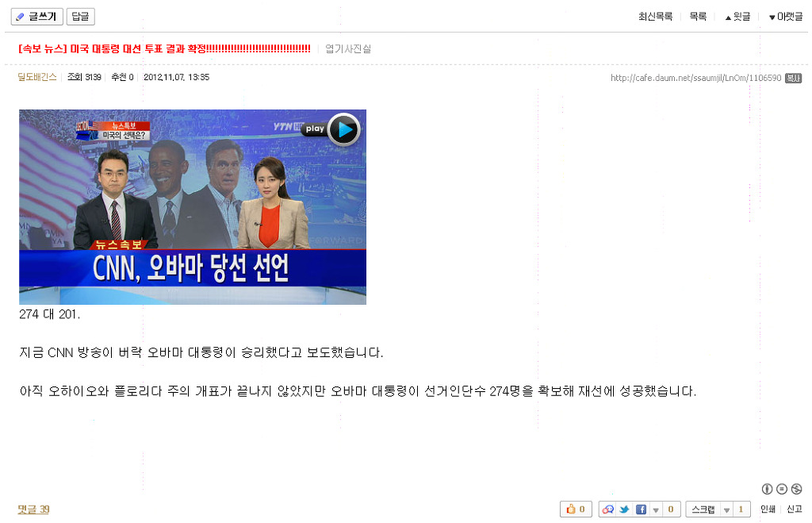
Task: Click the post URL cafe.daum.net/ssaumjil/LnOm/1106590
Action: coord(695,78)
